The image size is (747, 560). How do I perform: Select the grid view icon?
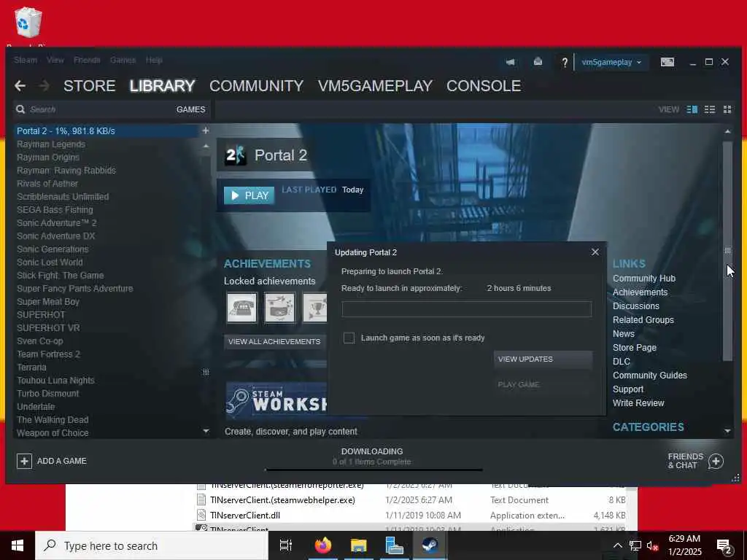(x=727, y=109)
